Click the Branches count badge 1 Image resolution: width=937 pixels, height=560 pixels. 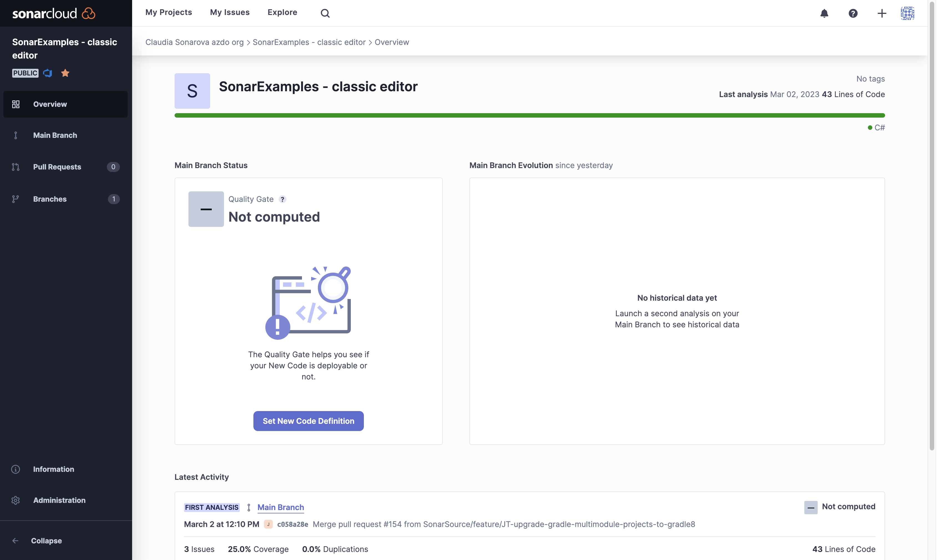[114, 199]
